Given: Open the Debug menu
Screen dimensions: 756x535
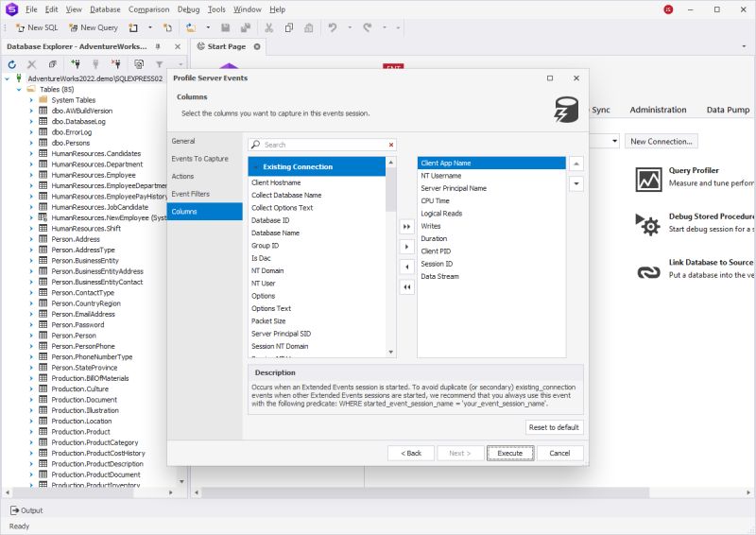Looking at the screenshot, I should [x=188, y=9].
